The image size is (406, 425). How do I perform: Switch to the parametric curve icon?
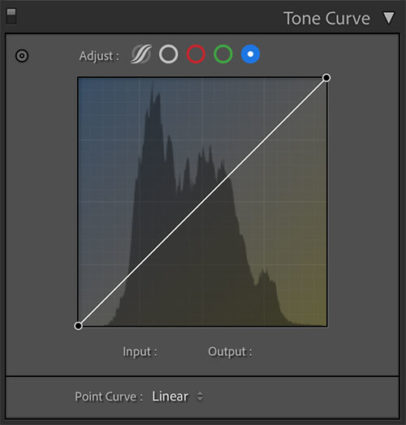tap(141, 54)
